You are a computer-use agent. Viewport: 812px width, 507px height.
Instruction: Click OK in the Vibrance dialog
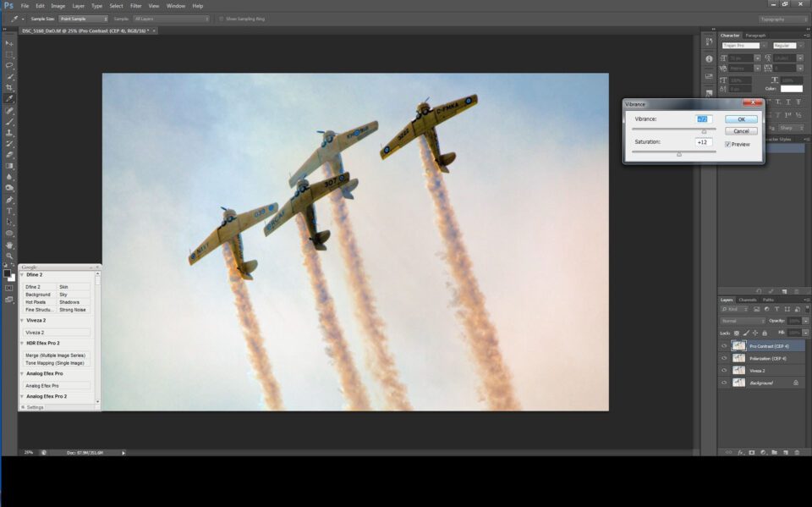[x=741, y=119]
